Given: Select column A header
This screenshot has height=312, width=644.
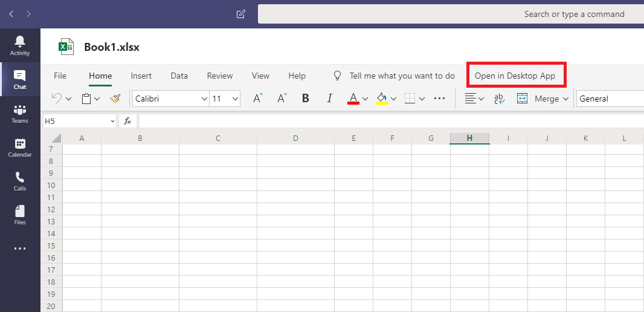Looking at the screenshot, I should click(82, 138).
